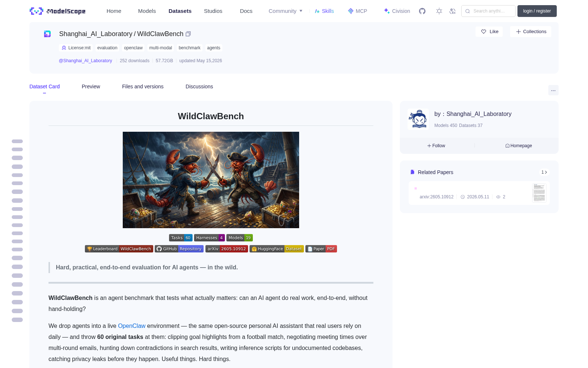Image resolution: width=588 pixels, height=368 pixels.
Task: Click the benchmark tag
Action: click(x=190, y=48)
